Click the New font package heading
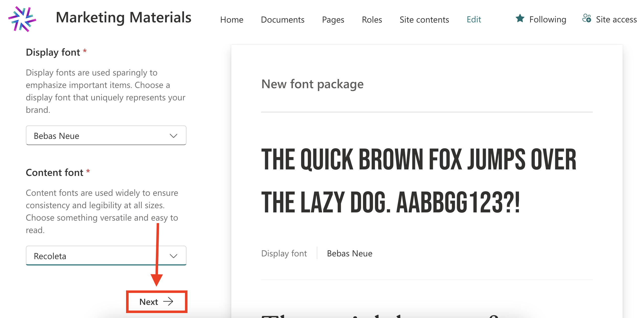This screenshot has height=318, width=644. pyautogui.click(x=312, y=84)
